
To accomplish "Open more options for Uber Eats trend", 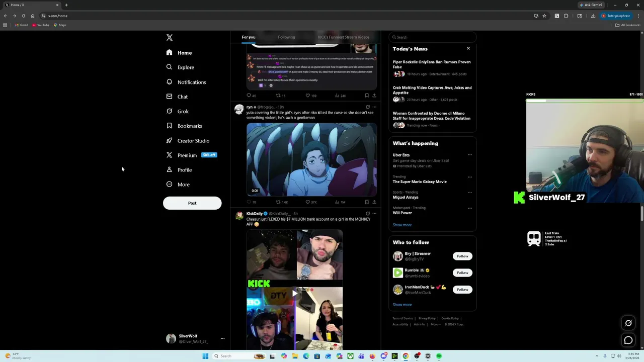I will (x=470, y=155).
